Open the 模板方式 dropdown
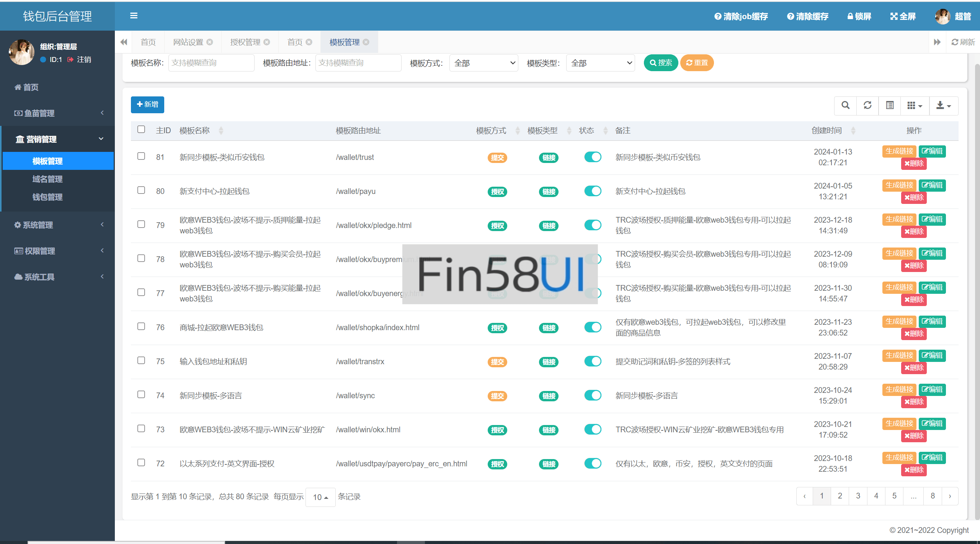Screen dimensions: 980x544 coord(483,63)
